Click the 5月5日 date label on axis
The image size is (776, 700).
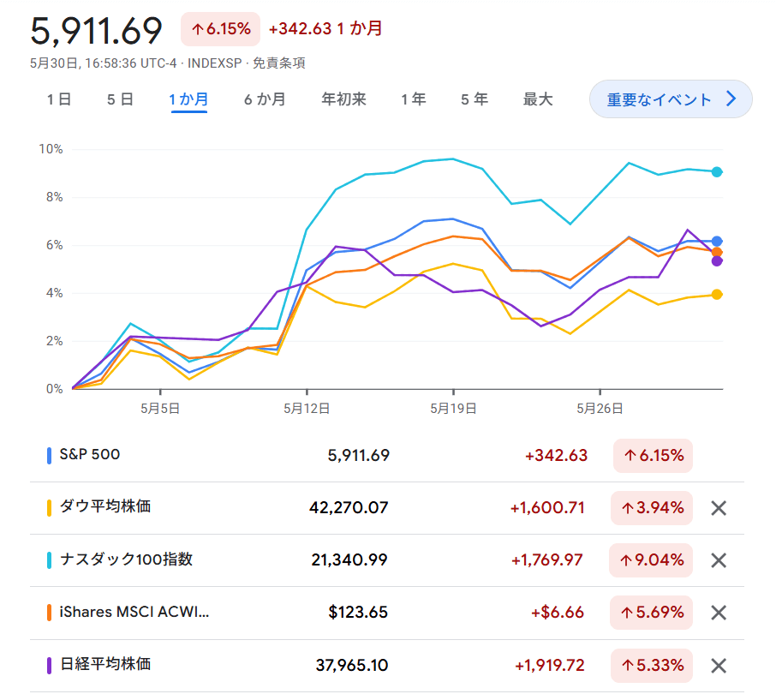click(x=160, y=409)
